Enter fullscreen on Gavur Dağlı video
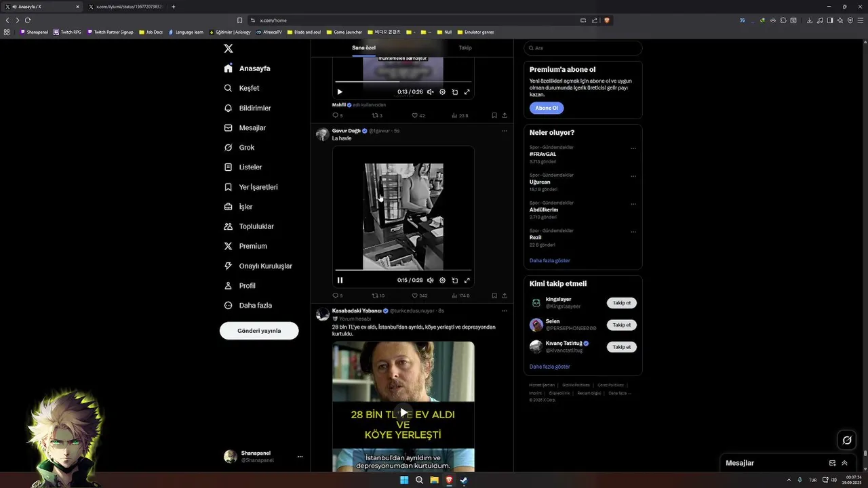 pyautogui.click(x=467, y=280)
